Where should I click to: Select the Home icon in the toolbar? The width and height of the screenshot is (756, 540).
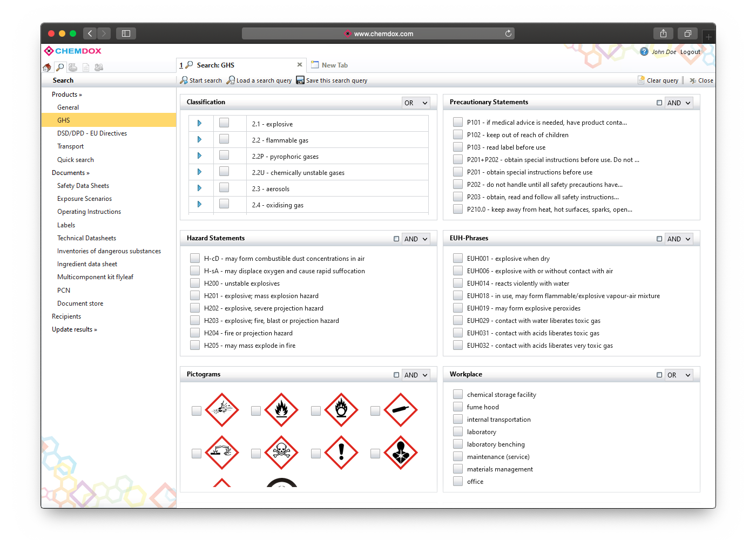pyautogui.click(x=47, y=67)
